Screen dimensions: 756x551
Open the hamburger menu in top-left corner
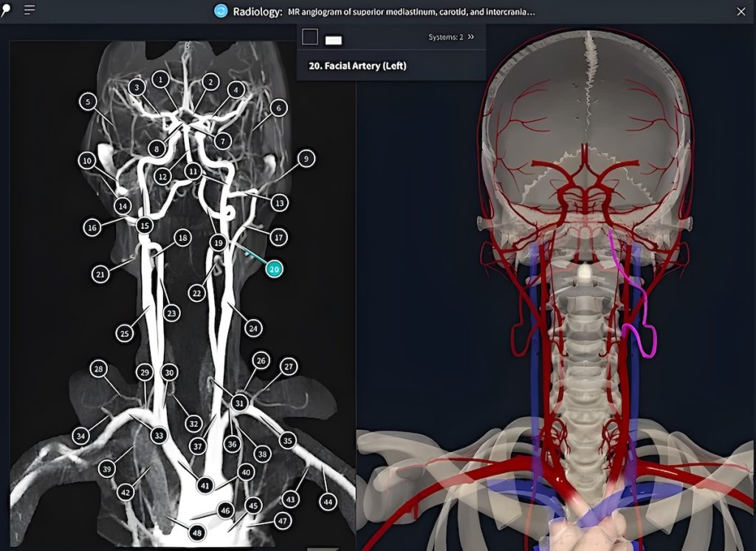28,11
